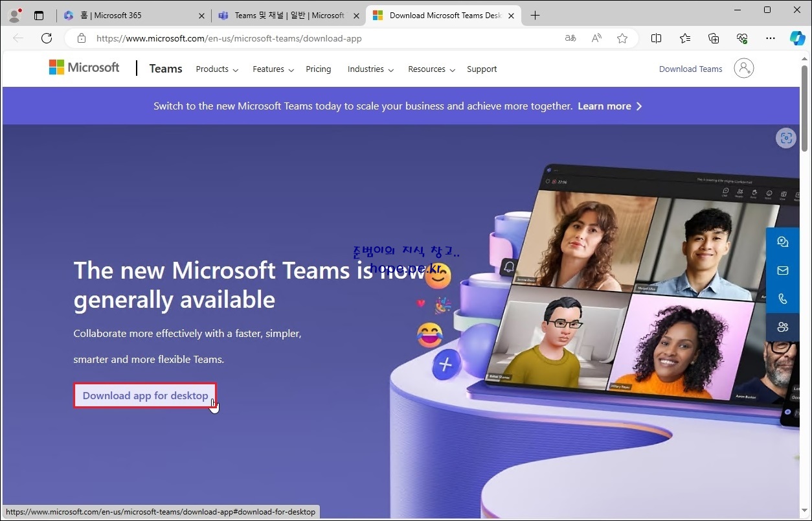Click the translate page icon
The height and width of the screenshot is (521, 812).
pyautogui.click(x=570, y=38)
